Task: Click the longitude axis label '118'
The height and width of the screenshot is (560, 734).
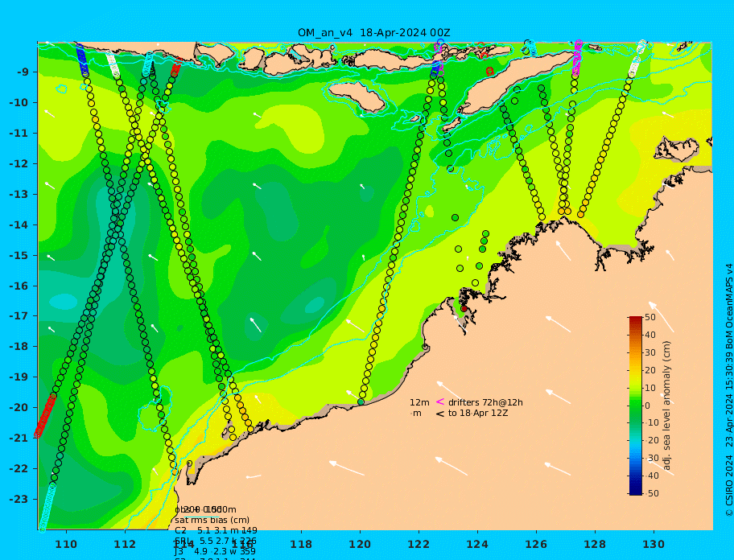Action: tap(301, 544)
